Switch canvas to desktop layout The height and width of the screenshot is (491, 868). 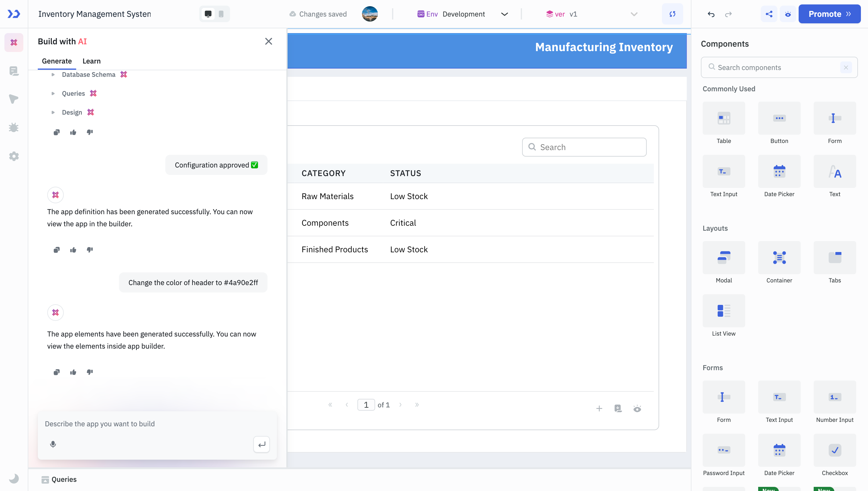point(208,14)
